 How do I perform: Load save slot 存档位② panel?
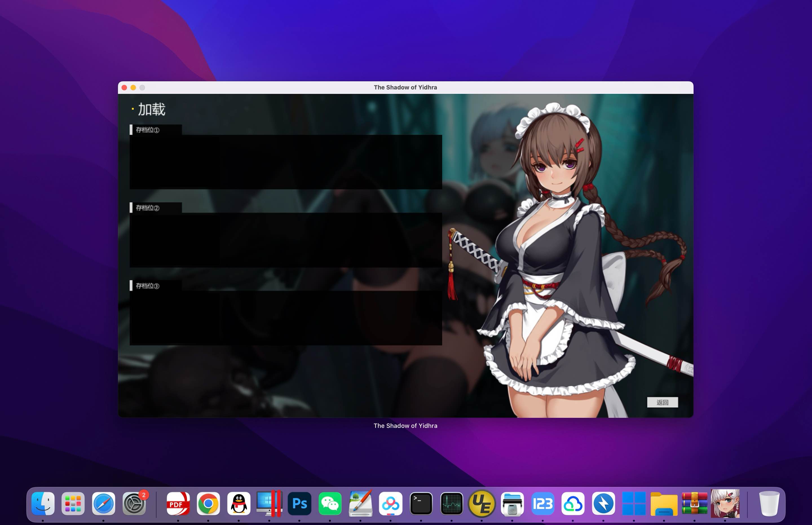point(286,240)
